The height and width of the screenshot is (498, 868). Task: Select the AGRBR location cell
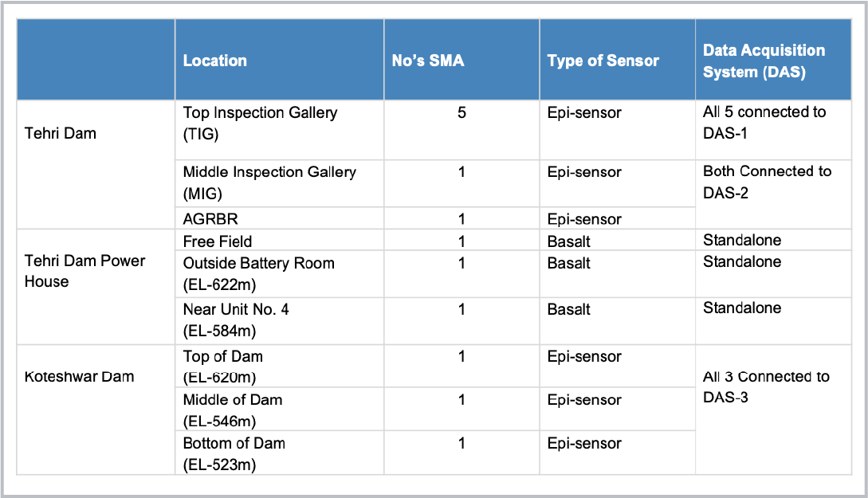(x=279, y=218)
